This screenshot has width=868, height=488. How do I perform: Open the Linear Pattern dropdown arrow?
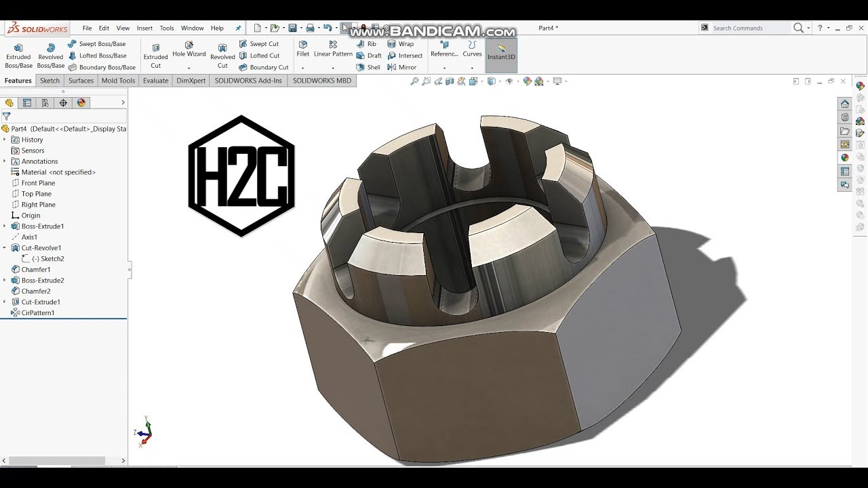333,68
